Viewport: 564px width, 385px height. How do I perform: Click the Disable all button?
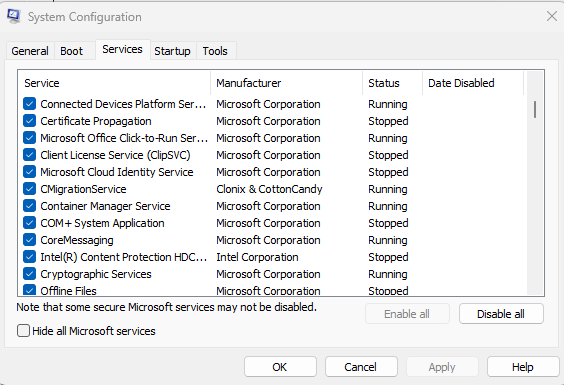pos(501,314)
